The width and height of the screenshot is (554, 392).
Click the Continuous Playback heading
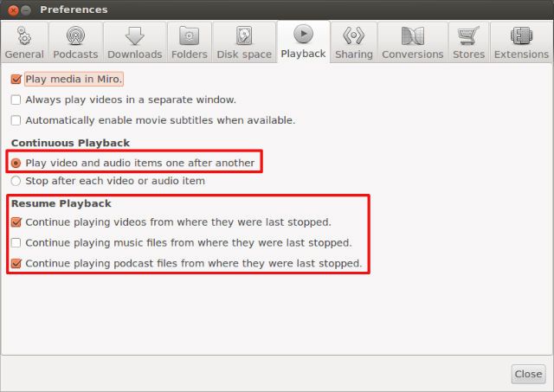[x=70, y=143]
